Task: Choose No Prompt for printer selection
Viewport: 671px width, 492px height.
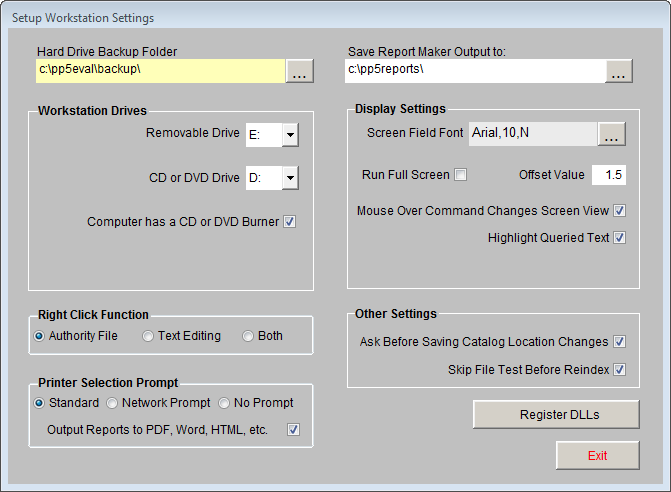Action: tap(224, 403)
